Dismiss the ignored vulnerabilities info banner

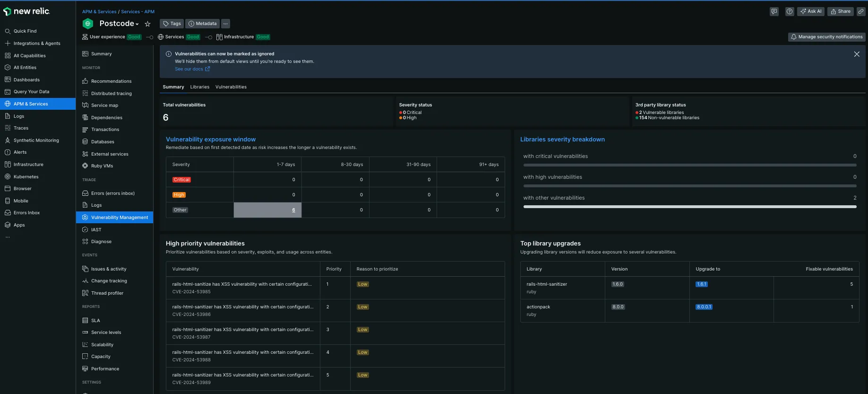coord(856,54)
